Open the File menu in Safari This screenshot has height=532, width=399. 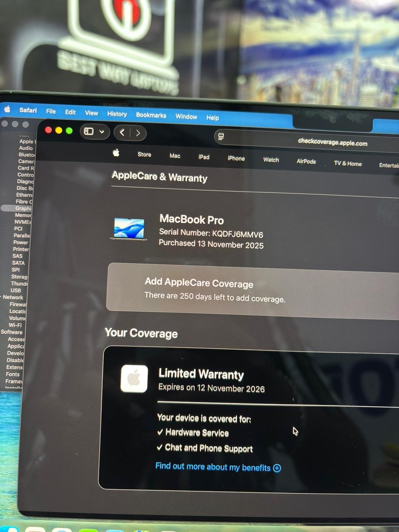point(51,111)
